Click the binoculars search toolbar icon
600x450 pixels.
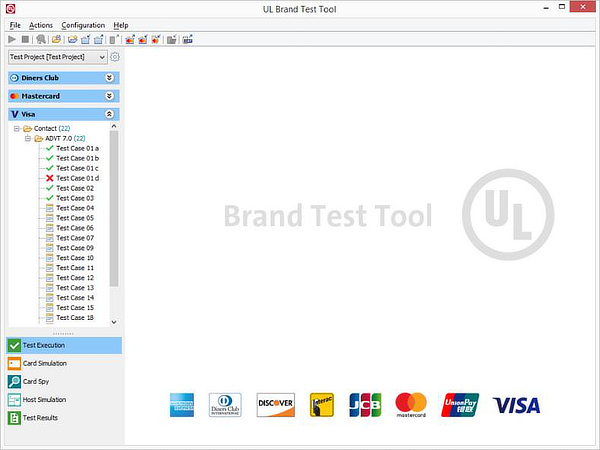(41, 39)
